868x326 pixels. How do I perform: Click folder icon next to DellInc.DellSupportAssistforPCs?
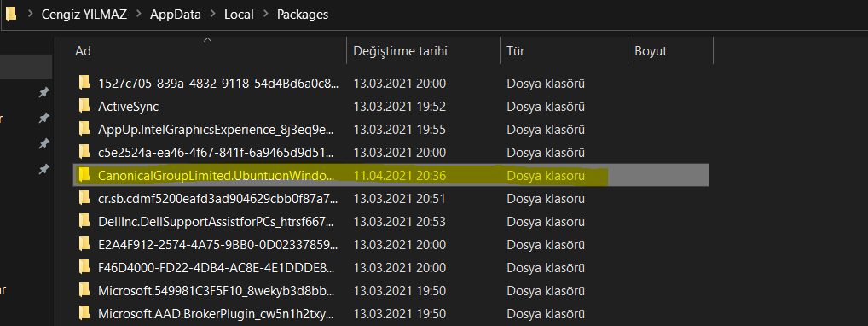(x=84, y=221)
